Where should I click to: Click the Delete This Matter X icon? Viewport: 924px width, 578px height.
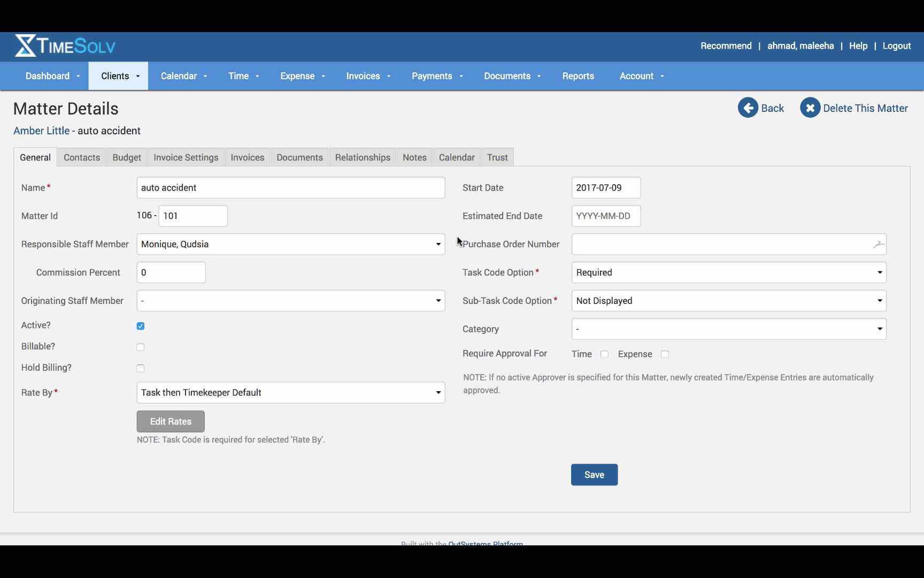click(x=810, y=108)
